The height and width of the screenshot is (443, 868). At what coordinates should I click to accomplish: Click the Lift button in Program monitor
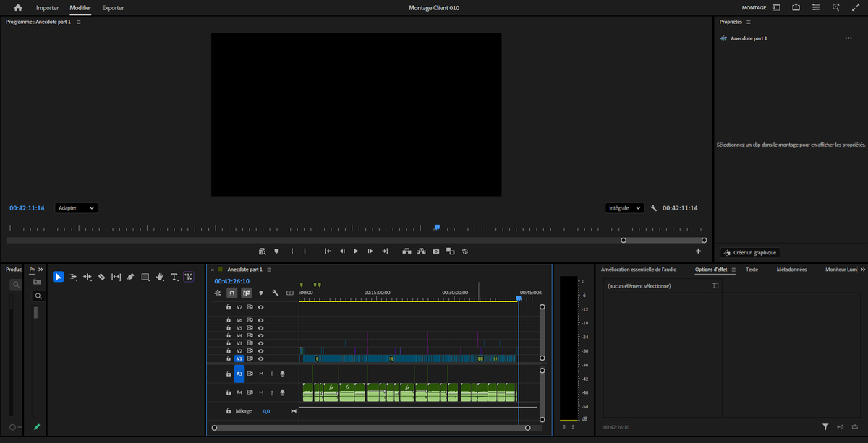407,251
